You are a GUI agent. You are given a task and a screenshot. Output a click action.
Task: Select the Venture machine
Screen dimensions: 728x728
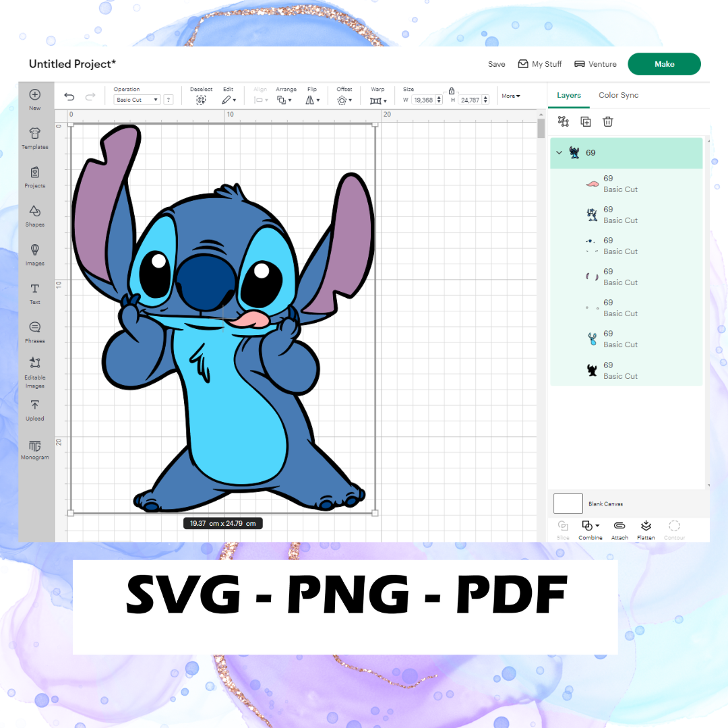596,64
